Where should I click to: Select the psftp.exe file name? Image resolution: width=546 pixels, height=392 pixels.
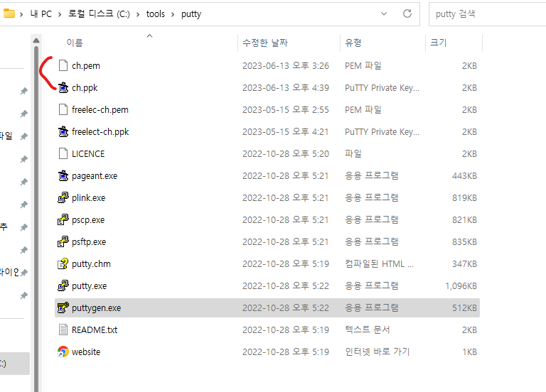point(89,242)
